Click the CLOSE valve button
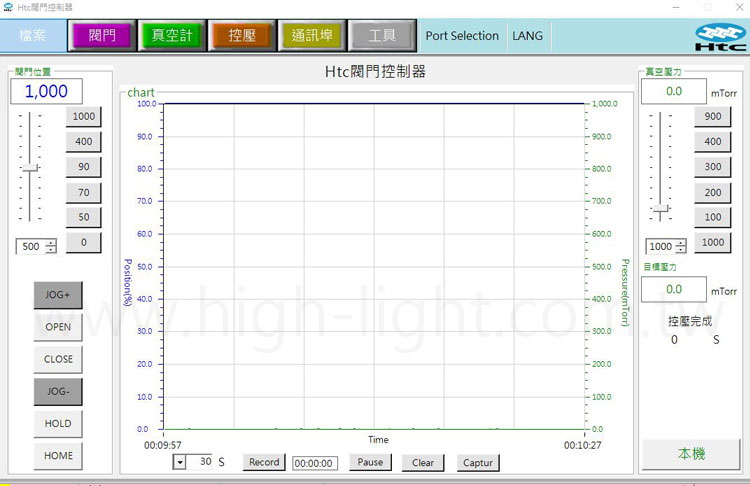The height and width of the screenshot is (486, 750). pyautogui.click(x=58, y=359)
